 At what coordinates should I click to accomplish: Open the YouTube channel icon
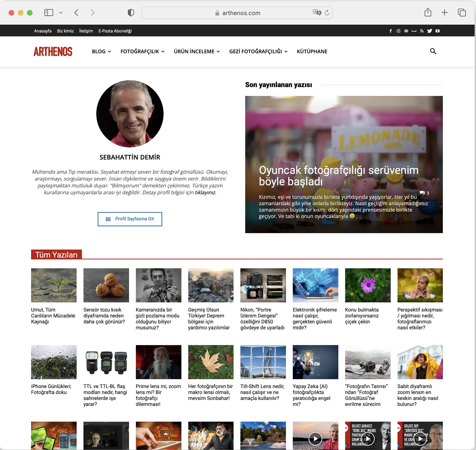click(438, 31)
